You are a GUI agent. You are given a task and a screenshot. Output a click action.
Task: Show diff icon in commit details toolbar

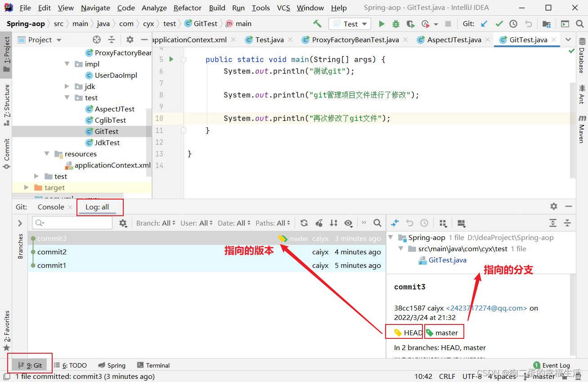coord(395,223)
